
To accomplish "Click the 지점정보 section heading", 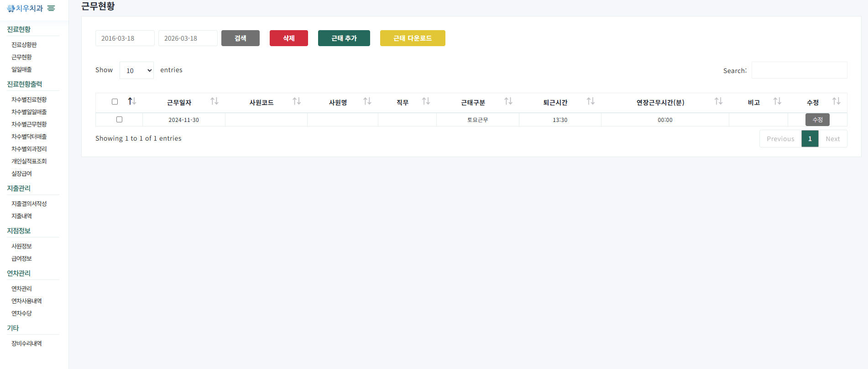I will click(19, 231).
